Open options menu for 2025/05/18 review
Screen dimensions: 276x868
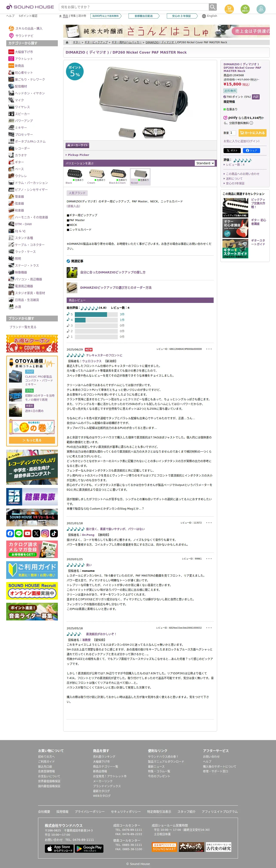[209, 628]
